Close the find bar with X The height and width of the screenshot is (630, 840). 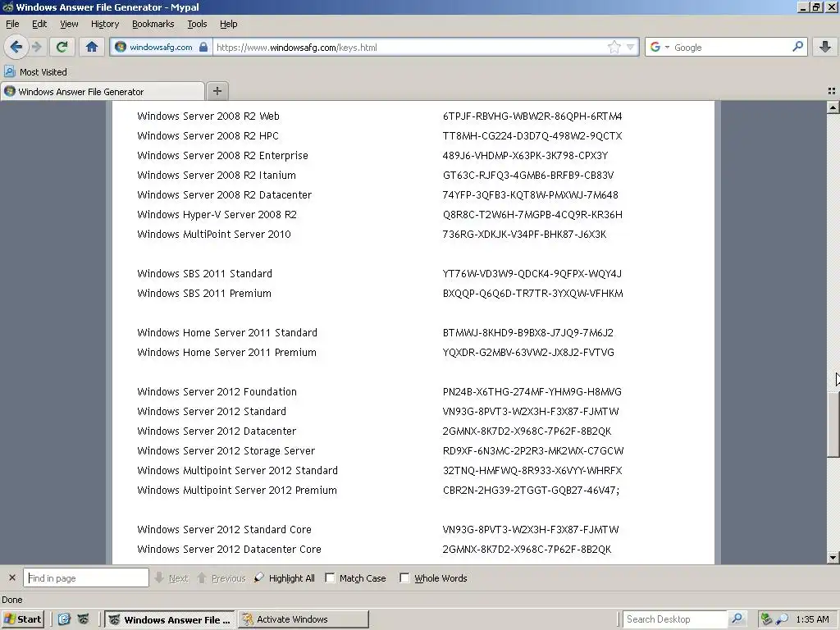[x=11, y=578]
